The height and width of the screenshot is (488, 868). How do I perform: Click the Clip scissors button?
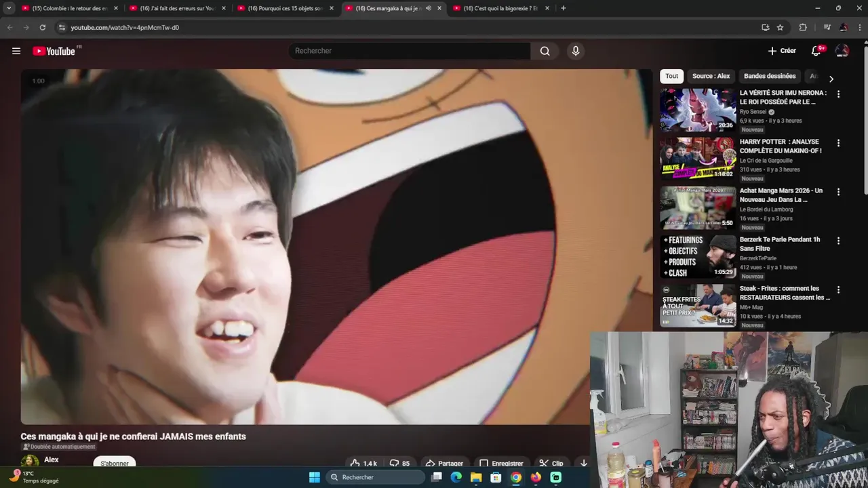pyautogui.click(x=551, y=464)
